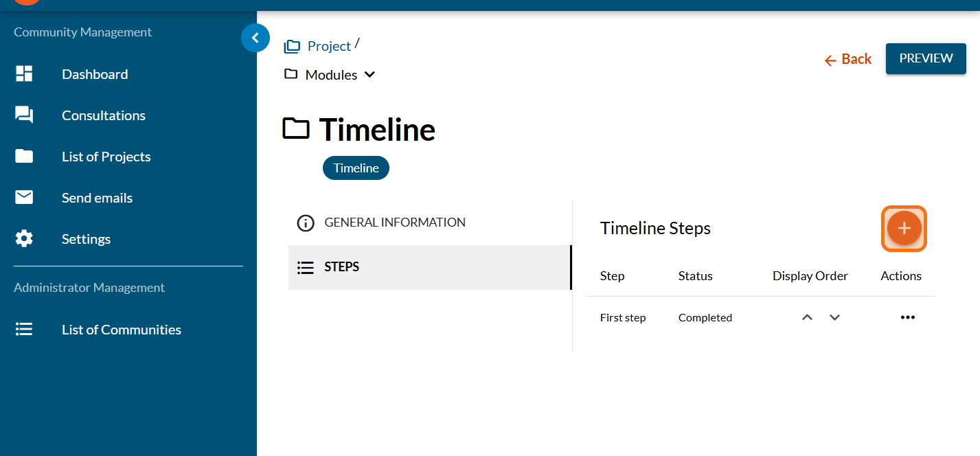Viewport: 980px width, 456px height.
Task: Open Consultations from the sidebar
Action: point(104,115)
